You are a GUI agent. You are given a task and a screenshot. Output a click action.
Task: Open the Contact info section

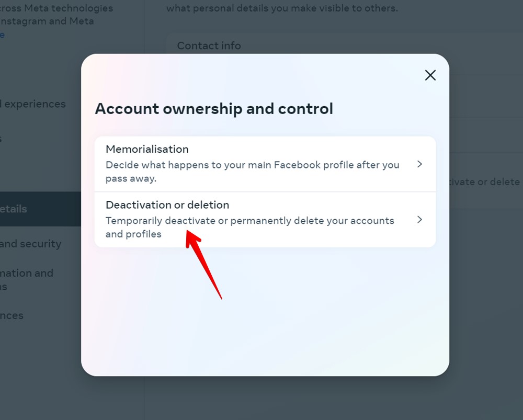(x=209, y=46)
